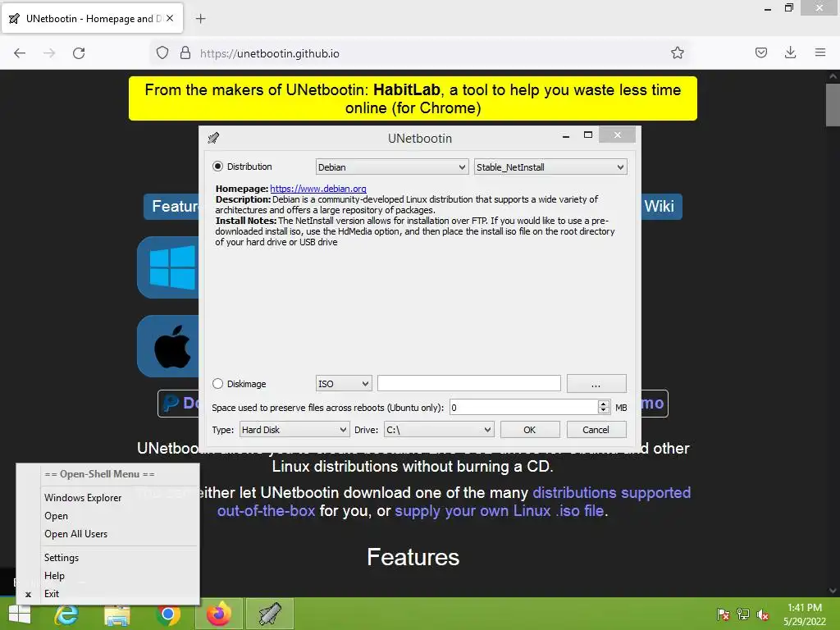Click the tracking protection shield icon
Screen dimensions: 840x630
[x=162, y=52]
